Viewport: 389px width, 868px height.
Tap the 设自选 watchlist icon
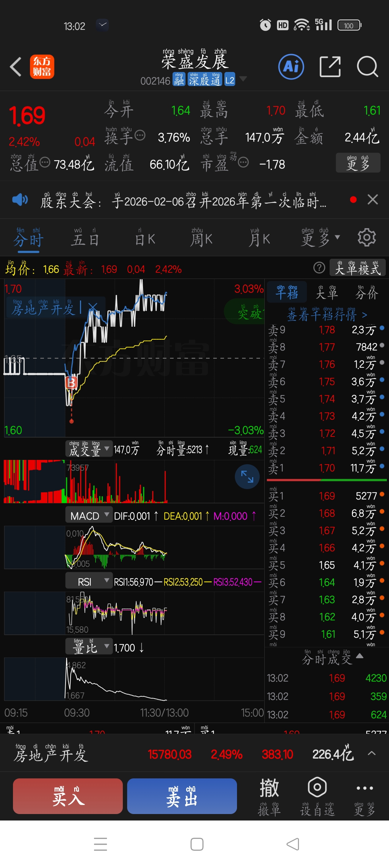coord(317,796)
